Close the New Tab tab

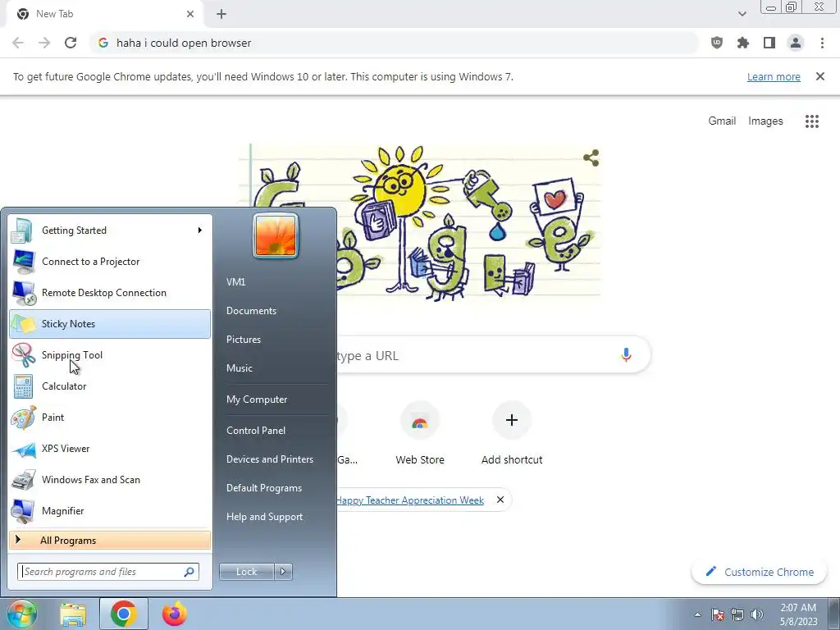point(190,14)
